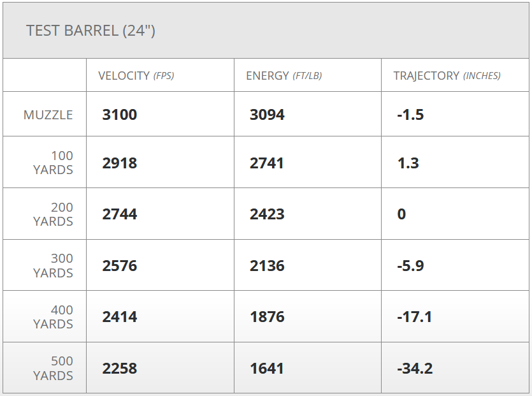This screenshot has height=396, width=532.
Task: Select the TRAJECTORY (INCHES) column header
Action: [x=447, y=75]
